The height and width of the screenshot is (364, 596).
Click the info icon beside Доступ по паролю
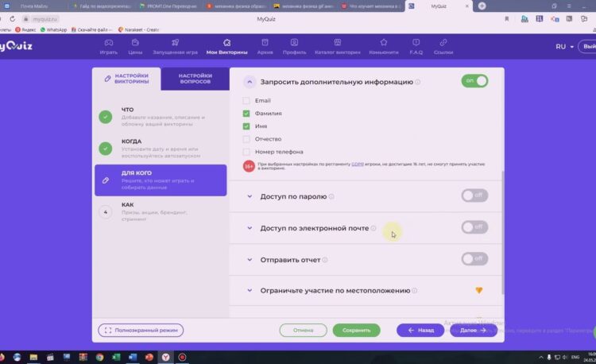point(331,196)
